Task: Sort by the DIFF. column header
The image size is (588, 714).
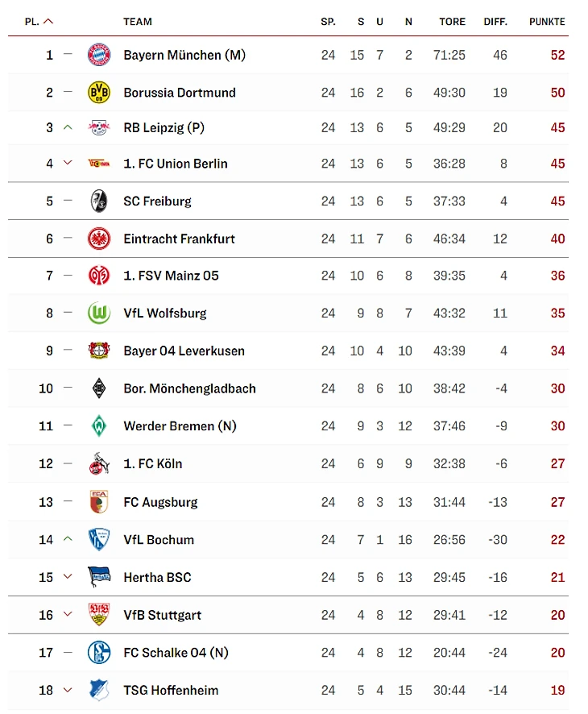Action: coord(495,22)
